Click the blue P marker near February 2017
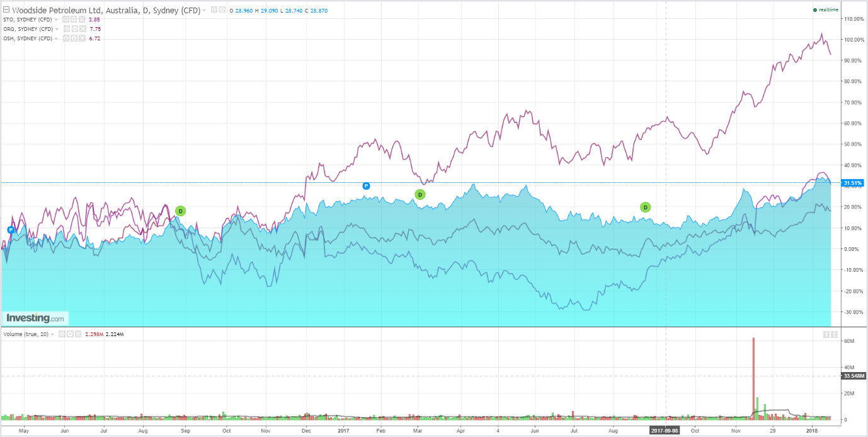Screen dimensions: 868x437 coord(366,185)
